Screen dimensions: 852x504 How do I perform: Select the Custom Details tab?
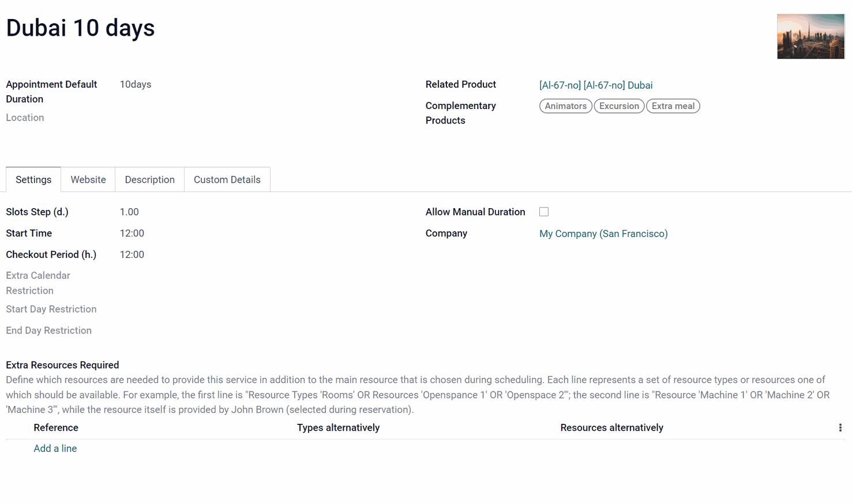click(227, 180)
